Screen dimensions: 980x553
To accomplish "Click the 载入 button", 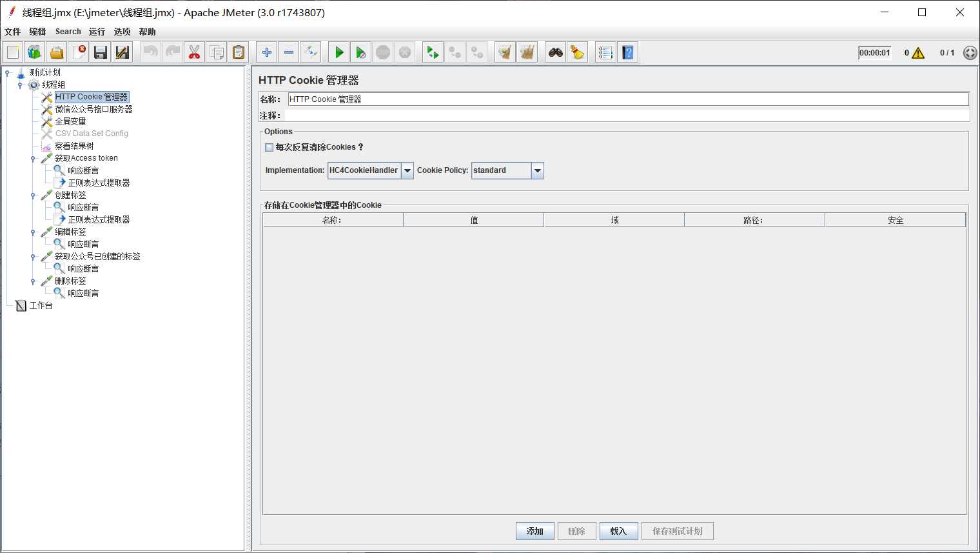I will 618,531.
